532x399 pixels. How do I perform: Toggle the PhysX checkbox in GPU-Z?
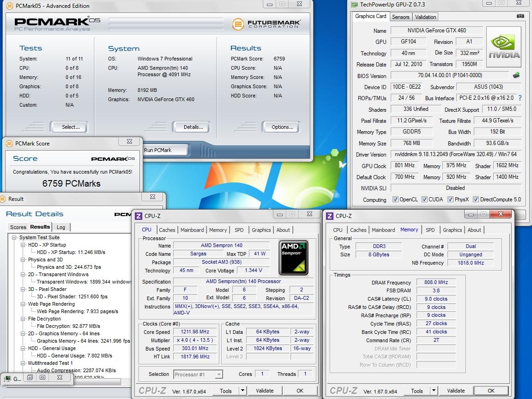click(450, 199)
